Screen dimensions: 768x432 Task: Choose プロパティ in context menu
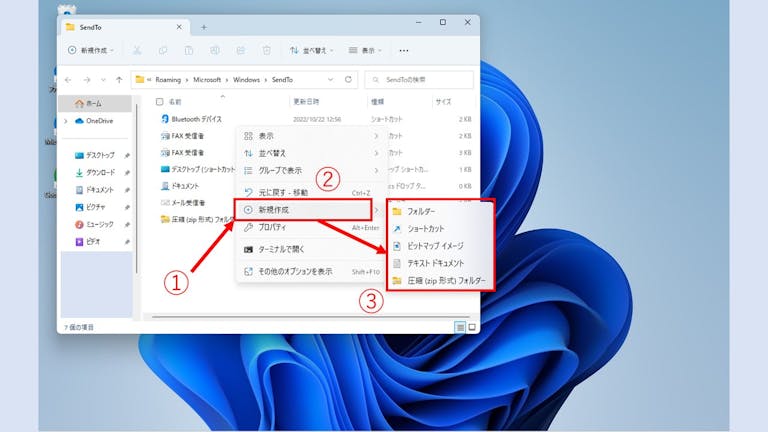point(312,227)
